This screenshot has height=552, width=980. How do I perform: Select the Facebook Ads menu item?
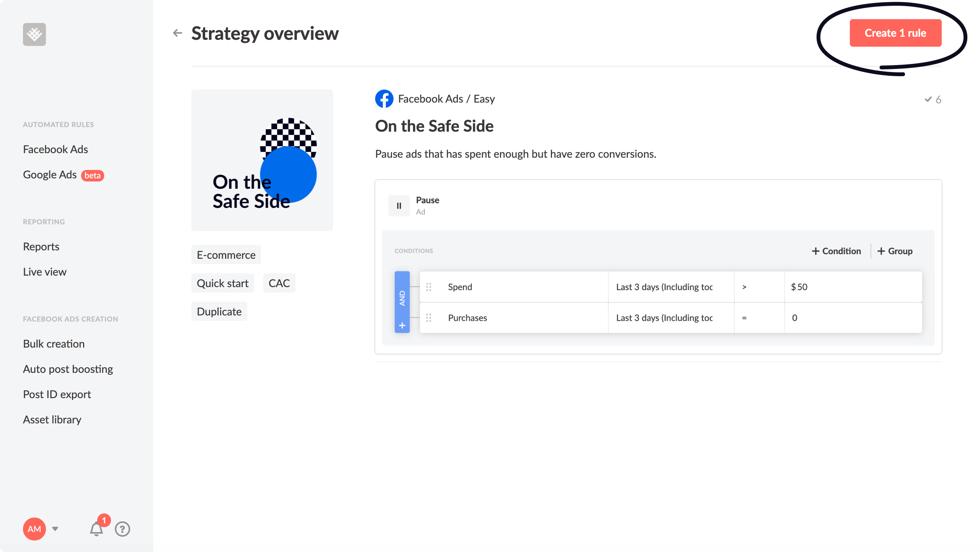tap(55, 149)
